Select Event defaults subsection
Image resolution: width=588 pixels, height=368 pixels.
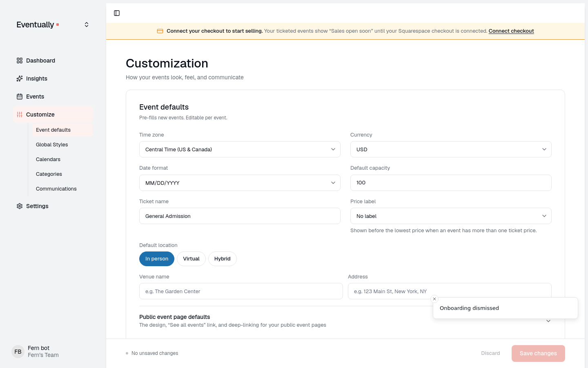[x=62, y=130]
